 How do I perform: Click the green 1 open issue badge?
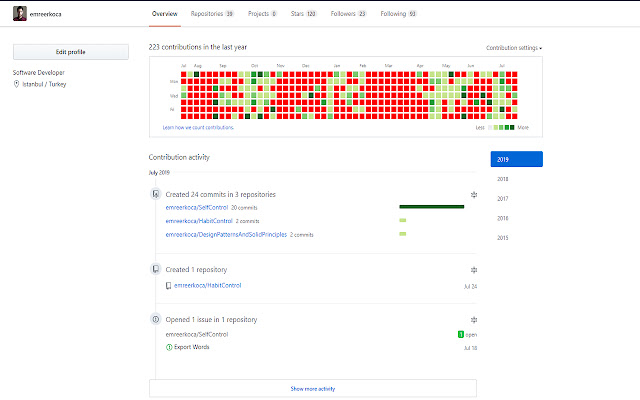pyautogui.click(x=461, y=334)
